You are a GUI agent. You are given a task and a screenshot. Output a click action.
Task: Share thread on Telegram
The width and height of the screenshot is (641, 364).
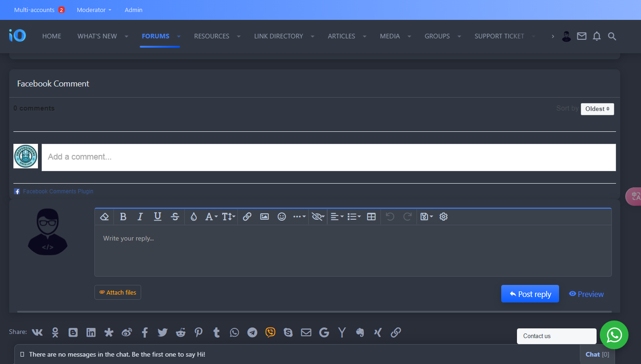click(252, 332)
